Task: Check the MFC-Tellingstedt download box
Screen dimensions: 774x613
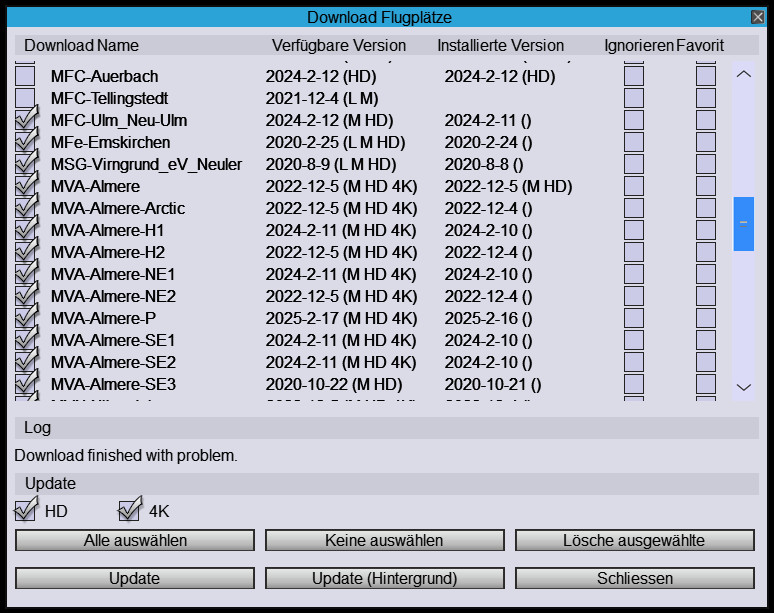Action: pyautogui.click(x=25, y=98)
